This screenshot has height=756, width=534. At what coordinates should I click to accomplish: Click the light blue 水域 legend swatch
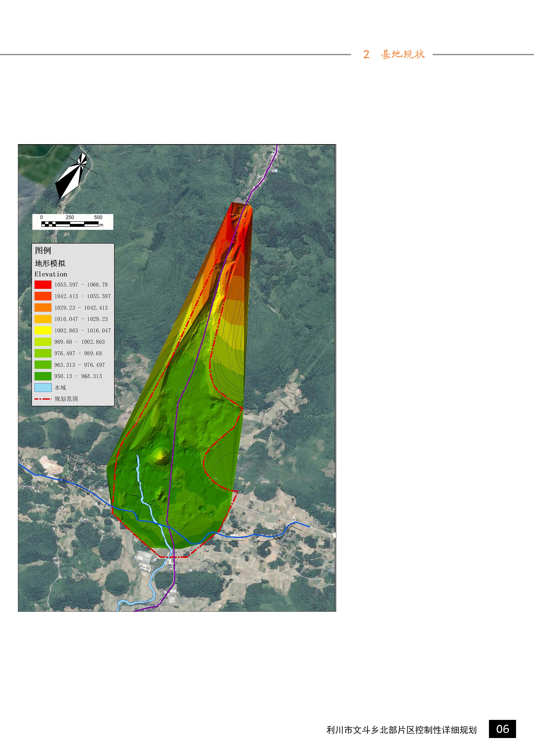click(x=43, y=387)
